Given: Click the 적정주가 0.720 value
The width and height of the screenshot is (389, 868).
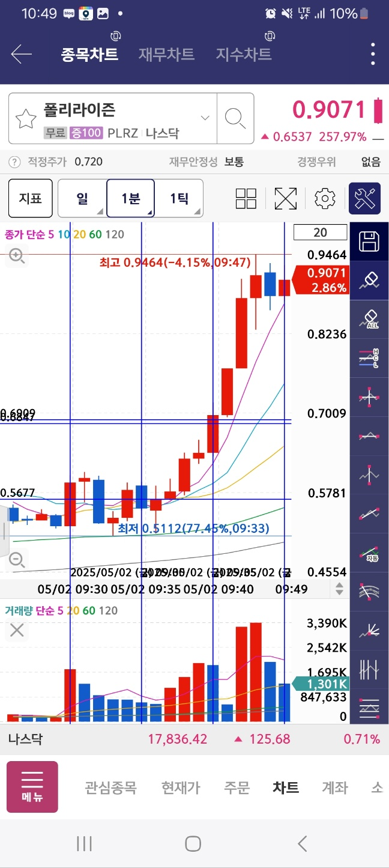Looking at the screenshot, I should click(88, 162).
